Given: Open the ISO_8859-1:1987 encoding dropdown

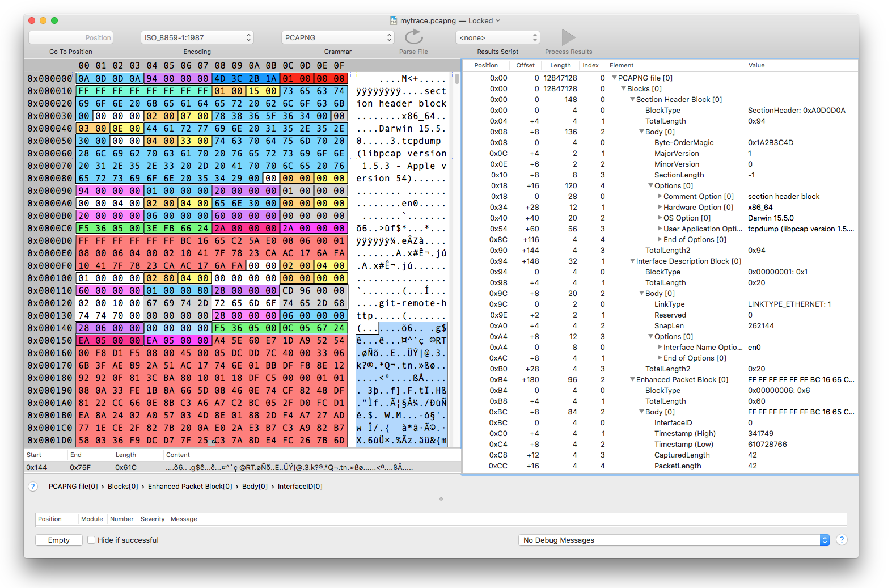Looking at the screenshot, I should click(197, 37).
